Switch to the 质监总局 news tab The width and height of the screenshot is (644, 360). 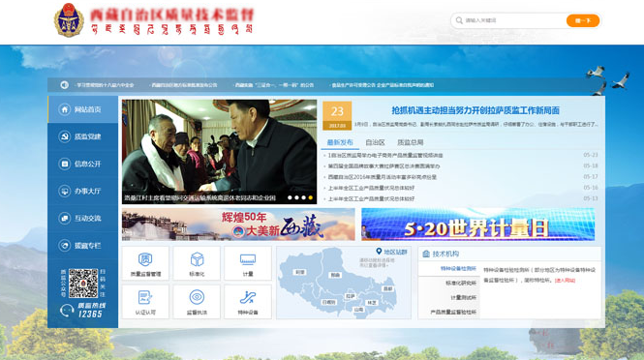[410, 142]
